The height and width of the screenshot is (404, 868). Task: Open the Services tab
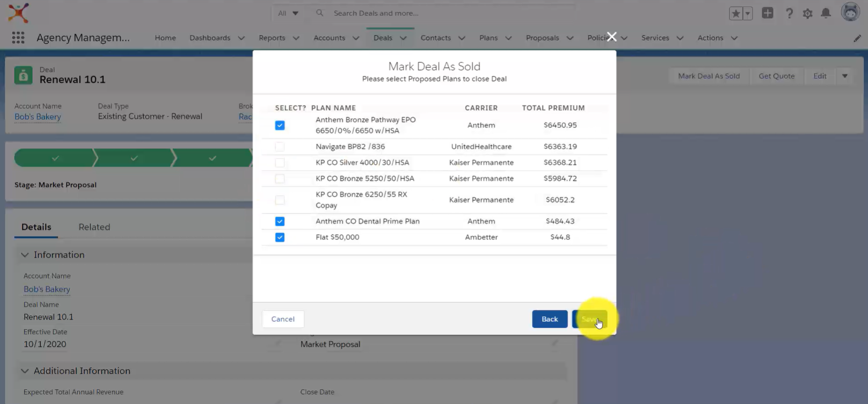[655, 38]
